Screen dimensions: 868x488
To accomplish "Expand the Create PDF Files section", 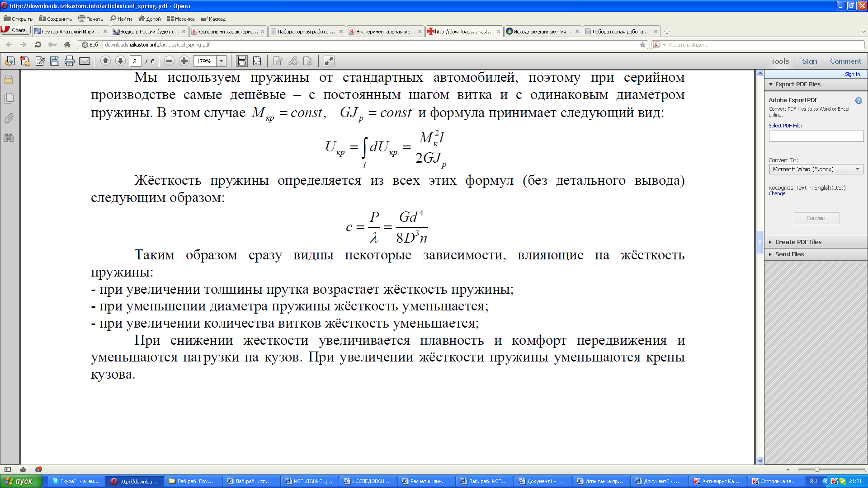I will click(771, 242).
